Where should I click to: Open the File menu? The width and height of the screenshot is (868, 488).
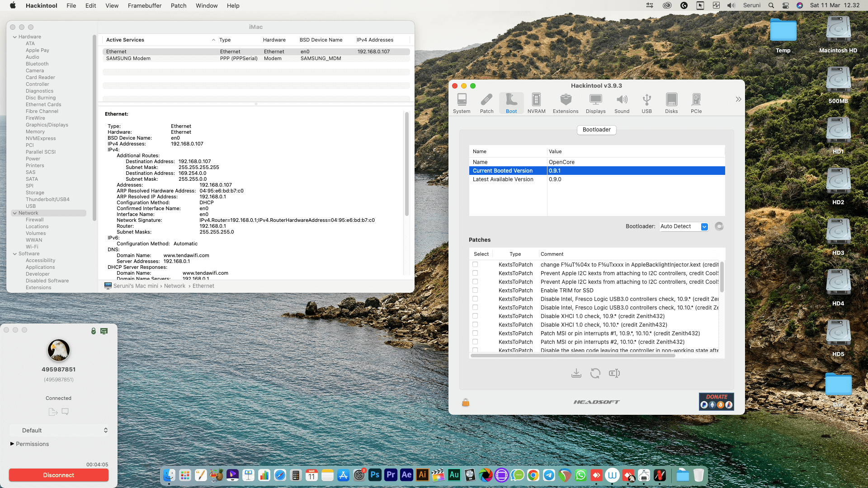(x=71, y=5)
